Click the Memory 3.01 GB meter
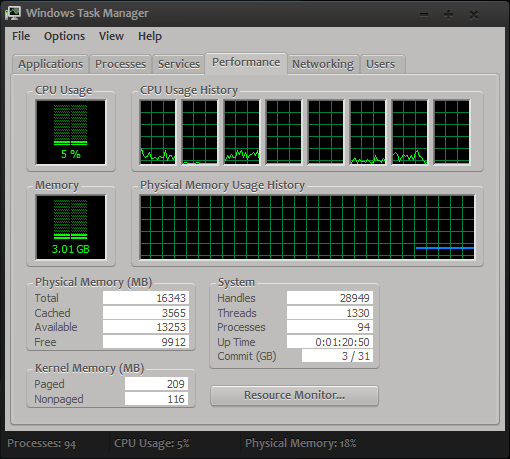The image size is (510, 459). [71, 227]
